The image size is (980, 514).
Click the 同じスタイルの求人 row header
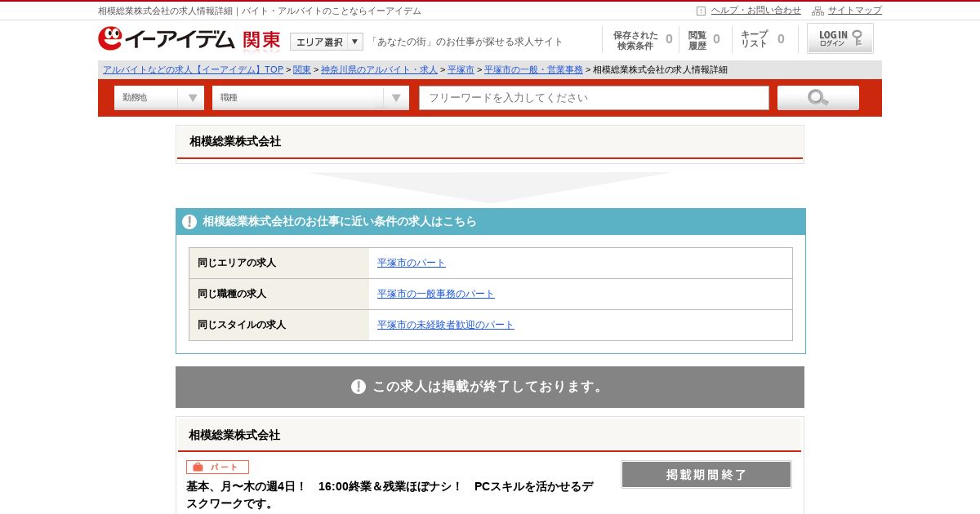click(278, 325)
